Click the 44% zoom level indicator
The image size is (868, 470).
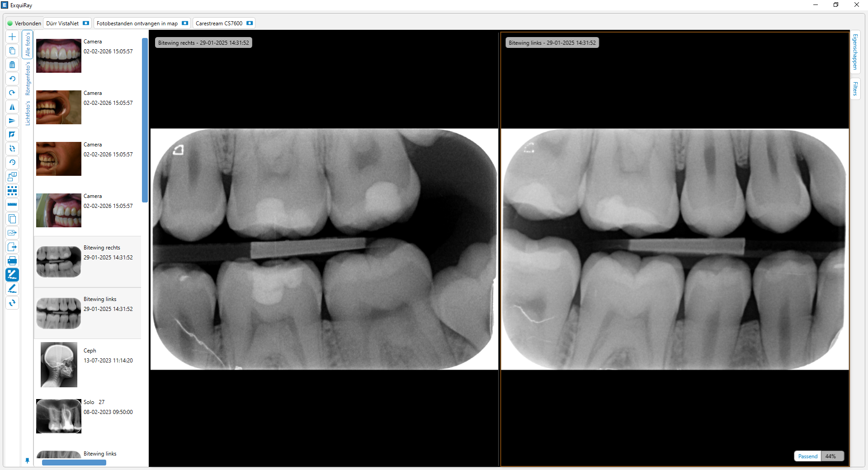click(830, 456)
